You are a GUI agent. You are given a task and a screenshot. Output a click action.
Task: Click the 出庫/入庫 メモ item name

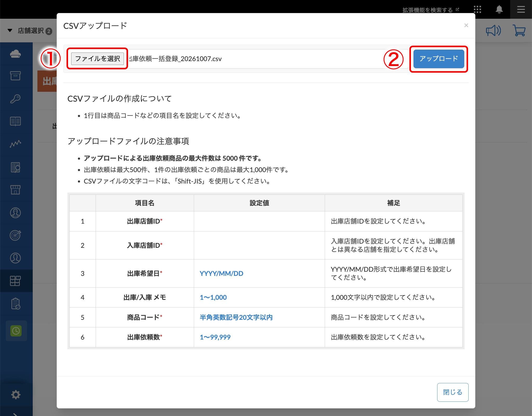coord(145,297)
